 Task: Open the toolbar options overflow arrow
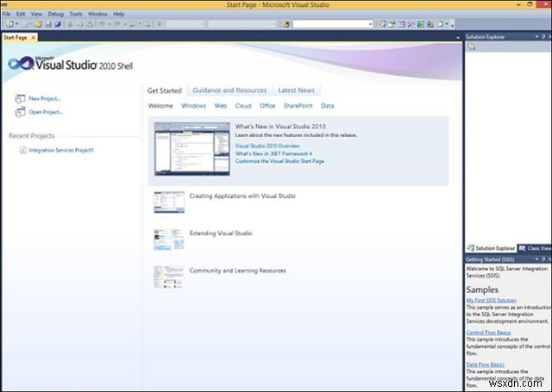pyautogui.click(x=452, y=25)
